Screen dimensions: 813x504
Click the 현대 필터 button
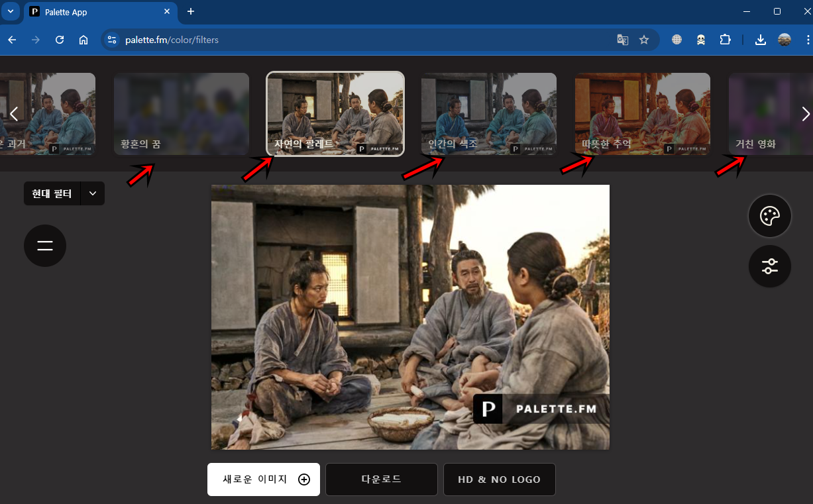(x=52, y=193)
